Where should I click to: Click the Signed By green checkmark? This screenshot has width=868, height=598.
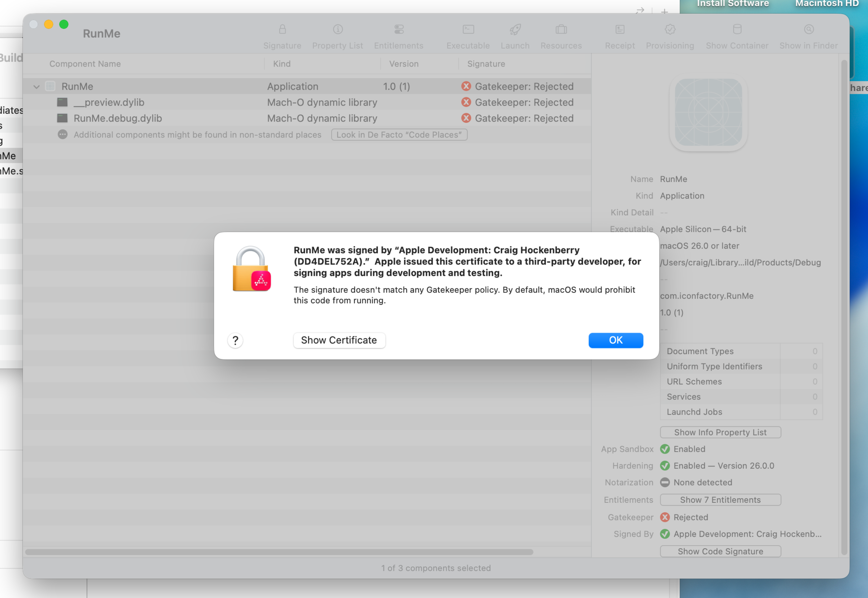pyautogui.click(x=664, y=534)
